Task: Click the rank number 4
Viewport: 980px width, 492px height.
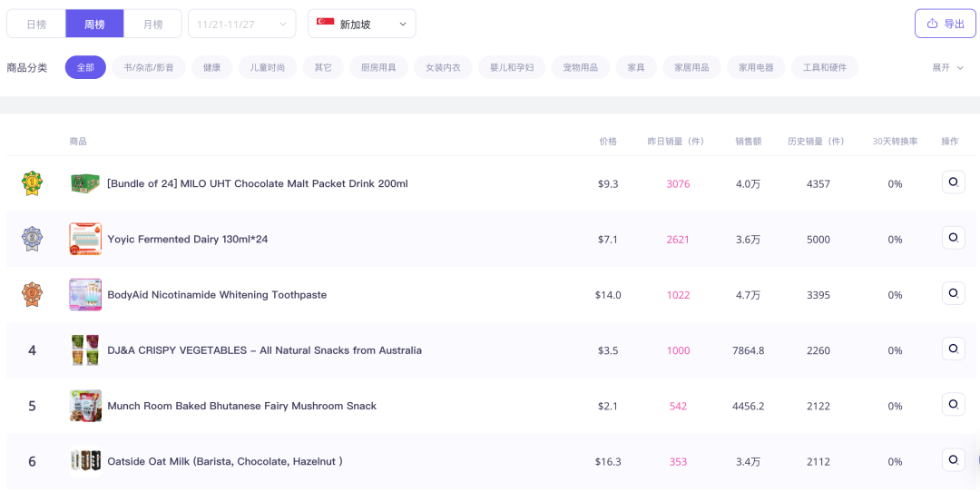Action: point(32,350)
